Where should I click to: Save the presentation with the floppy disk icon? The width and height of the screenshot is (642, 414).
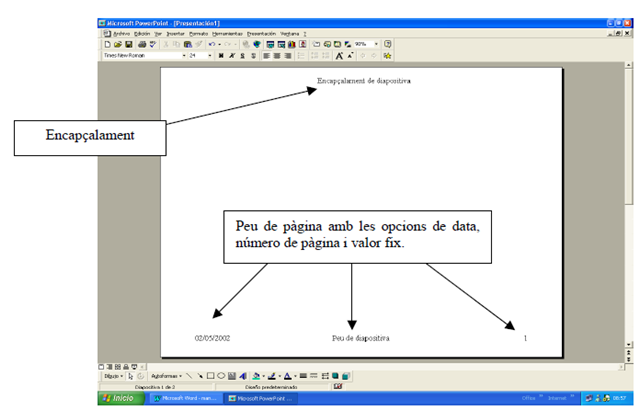pos(129,44)
